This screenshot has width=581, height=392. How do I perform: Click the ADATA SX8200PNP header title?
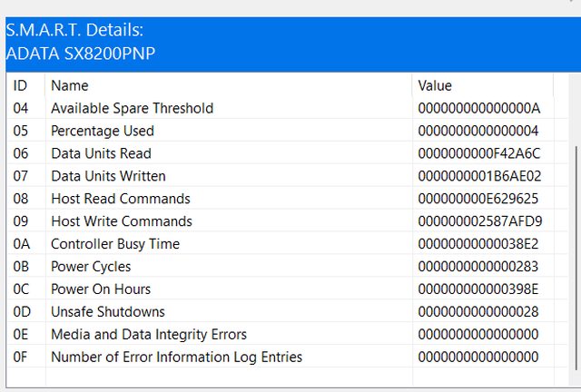pyautogui.click(x=80, y=54)
